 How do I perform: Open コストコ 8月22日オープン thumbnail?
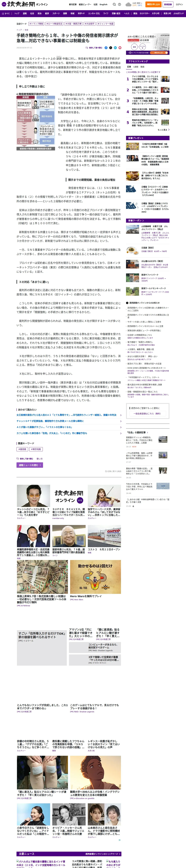104,536
